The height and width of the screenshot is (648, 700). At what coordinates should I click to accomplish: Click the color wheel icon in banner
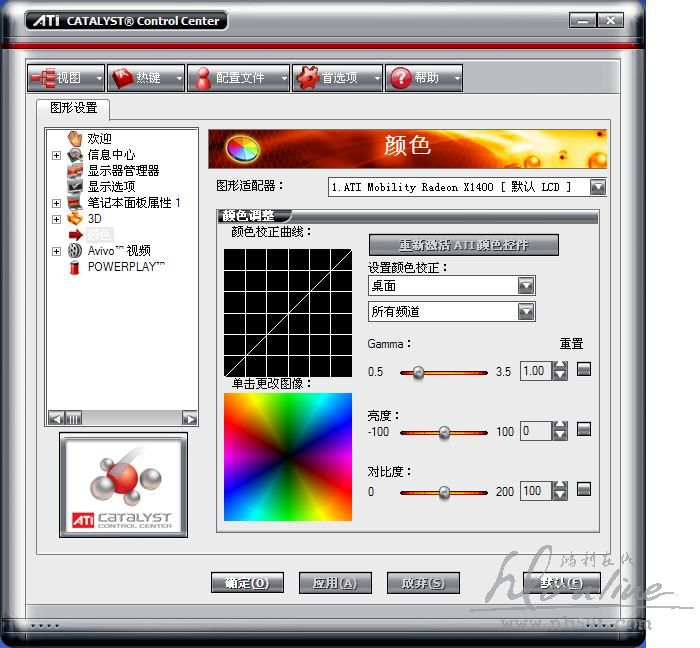pos(242,149)
